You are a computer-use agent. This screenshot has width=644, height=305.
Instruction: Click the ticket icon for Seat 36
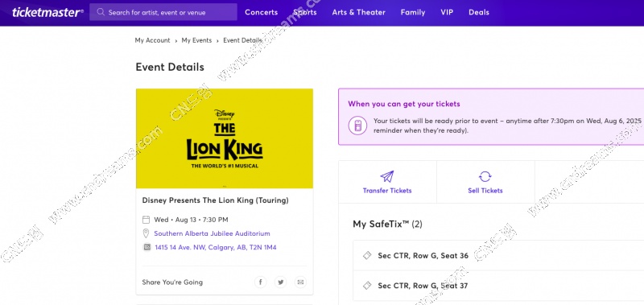tap(367, 256)
